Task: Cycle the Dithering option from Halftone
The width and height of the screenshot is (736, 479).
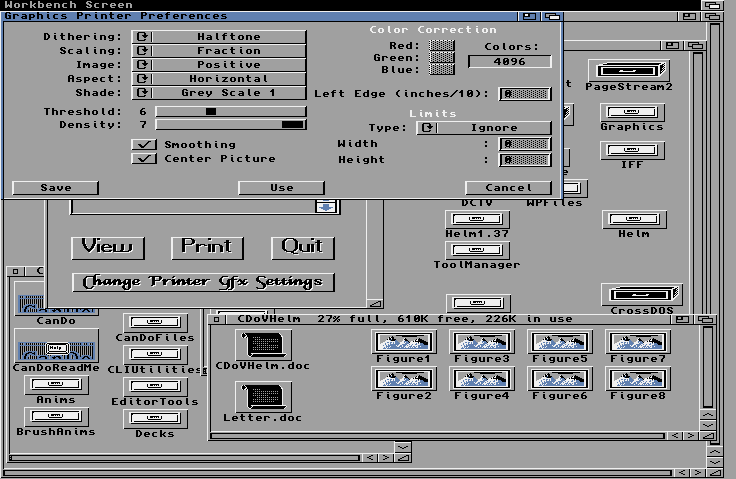Action: pos(219,37)
